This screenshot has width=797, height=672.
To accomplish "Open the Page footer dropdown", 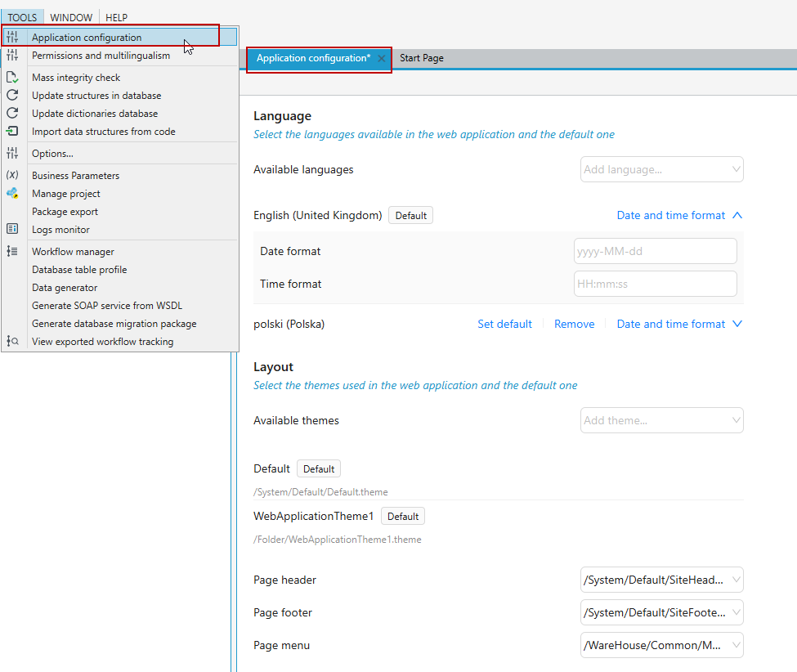I will click(x=662, y=612).
